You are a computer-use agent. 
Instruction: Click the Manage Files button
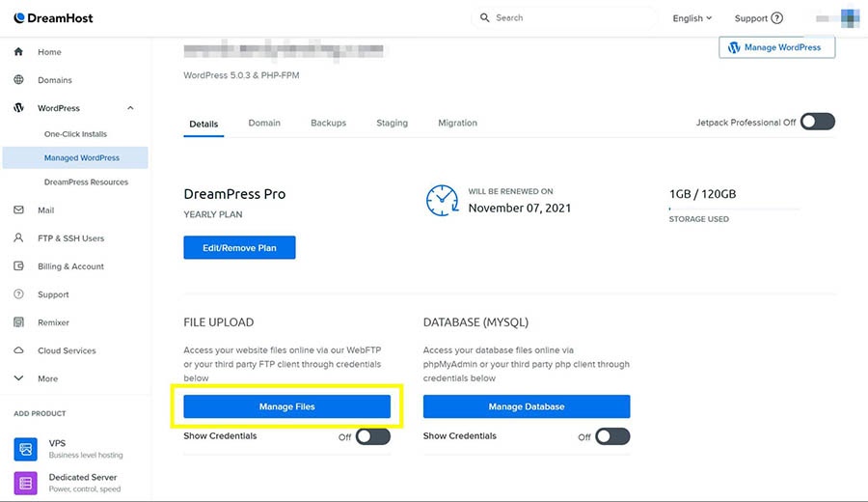tap(286, 406)
